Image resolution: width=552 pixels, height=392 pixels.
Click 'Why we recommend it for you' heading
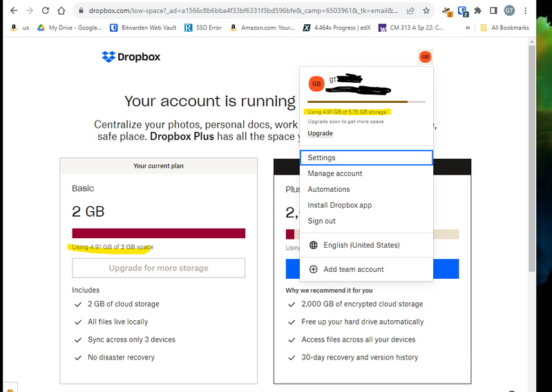(329, 291)
